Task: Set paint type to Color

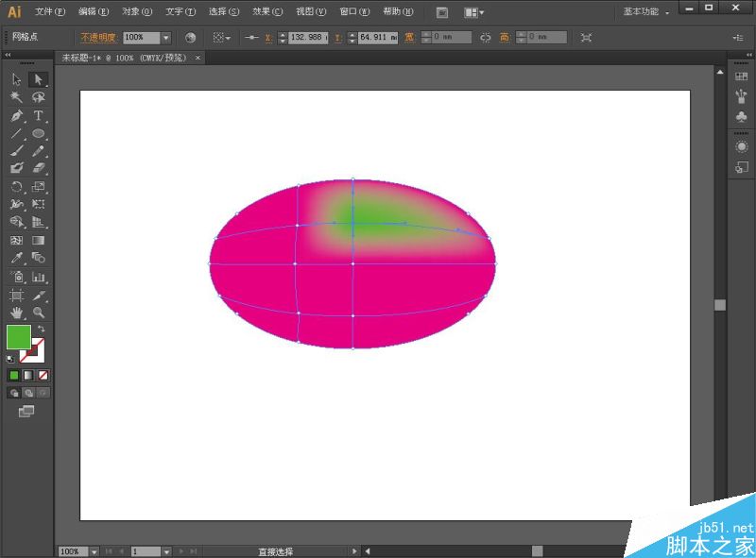Action: (x=14, y=376)
